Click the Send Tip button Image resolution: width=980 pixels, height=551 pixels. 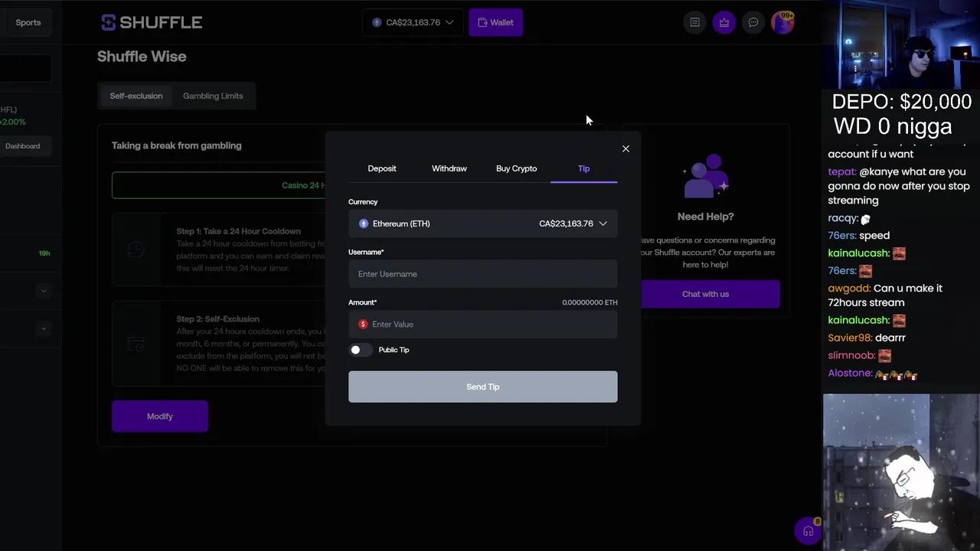pyautogui.click(x=482, y=386)
